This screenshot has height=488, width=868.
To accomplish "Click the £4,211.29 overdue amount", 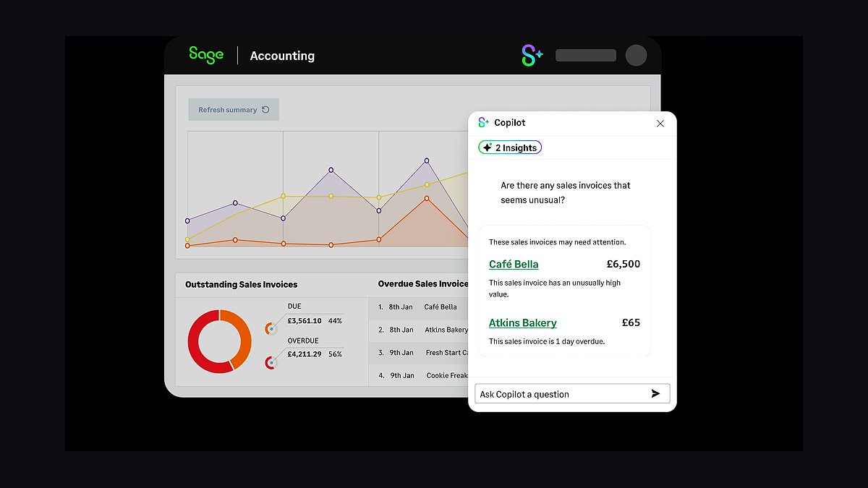I will (305, 354).
